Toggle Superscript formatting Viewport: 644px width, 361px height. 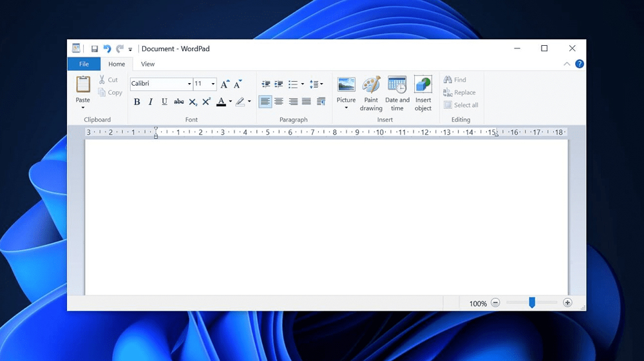[x=206, y=102]
